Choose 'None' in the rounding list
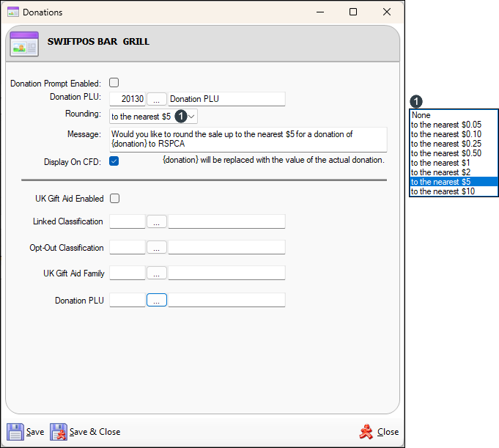499x448 pixels. point(421,115)
